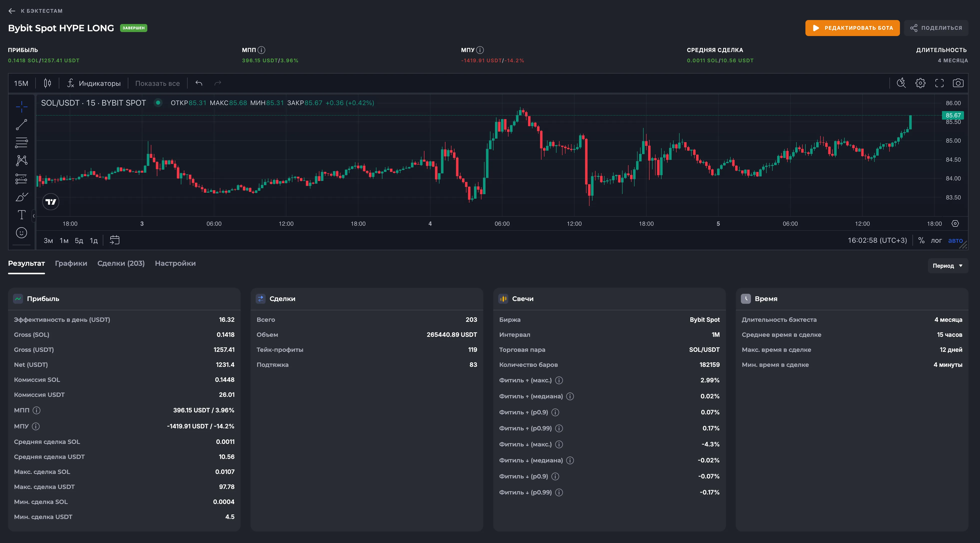Collapse the drawing toolbar with side arrow
Screen dimensions: 980x543
(34, 216)
